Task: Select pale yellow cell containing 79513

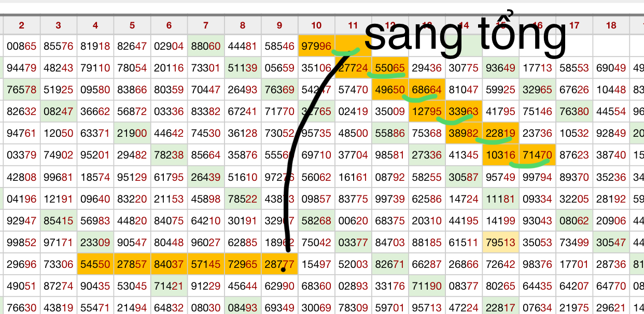Action: (500, 242)
